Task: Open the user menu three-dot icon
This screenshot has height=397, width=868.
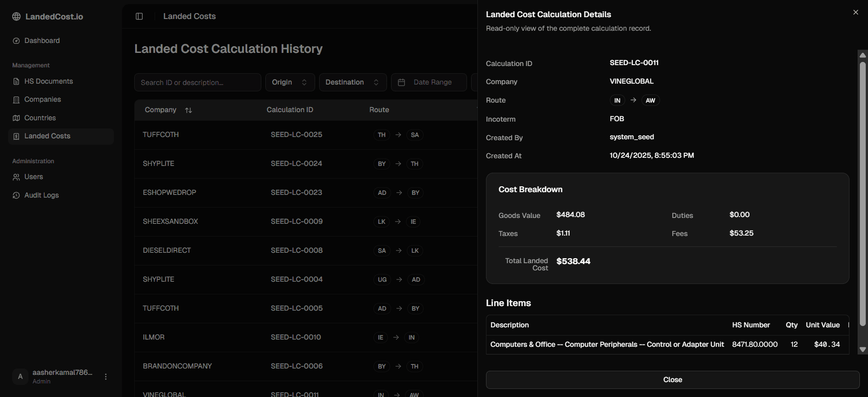Action: point(106,377)
